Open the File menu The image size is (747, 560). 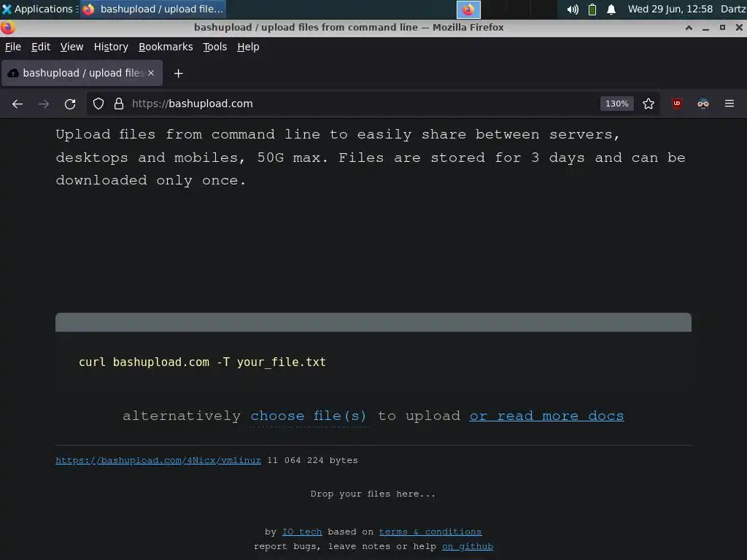point(13,47)
